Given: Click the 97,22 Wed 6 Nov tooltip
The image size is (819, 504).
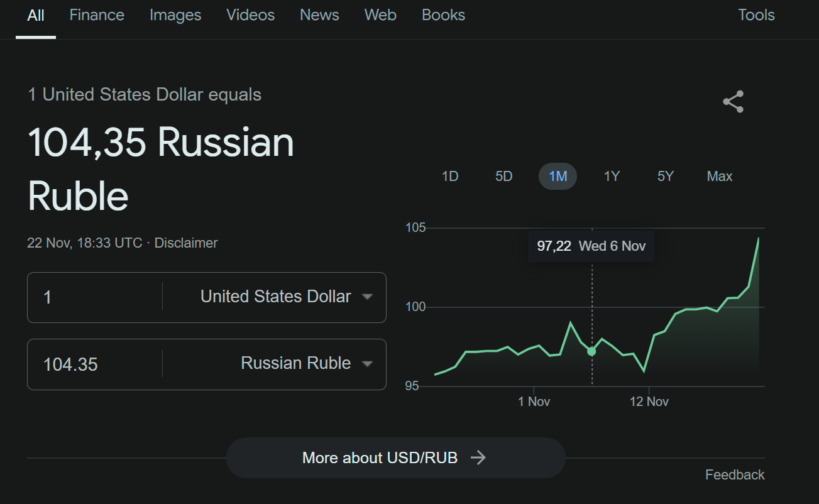Looking at the screenshot, I should (591, 246).
